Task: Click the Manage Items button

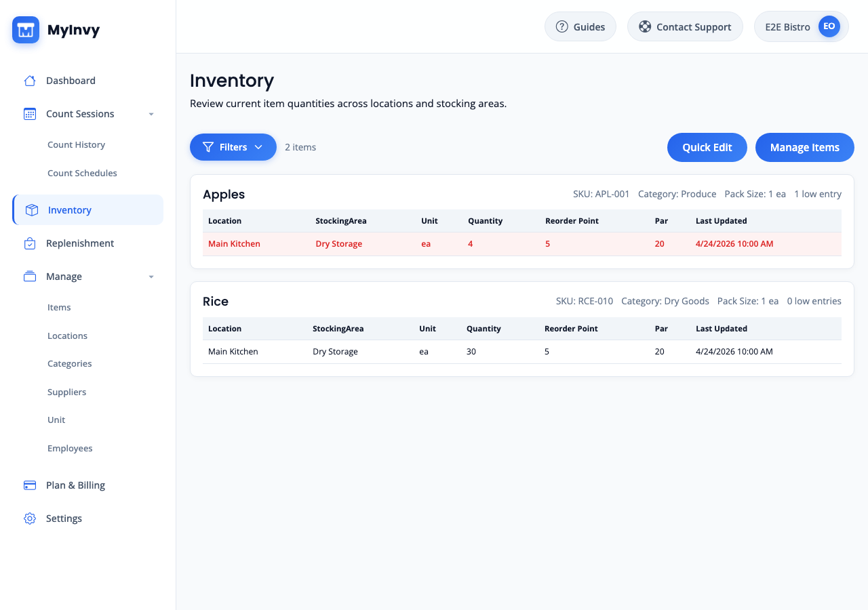Action: point(805,147)
